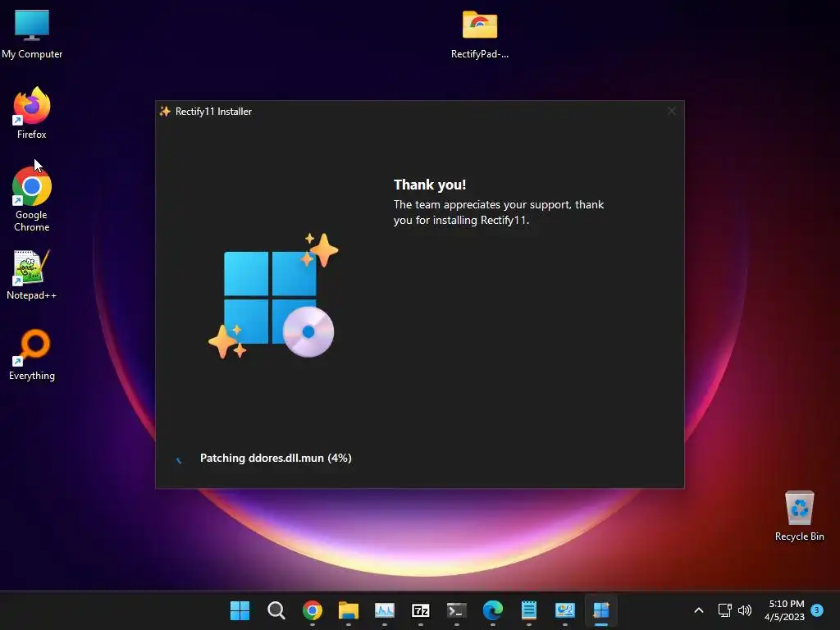Select the Google Chrome desktop shortcut

tap(32, 199)
